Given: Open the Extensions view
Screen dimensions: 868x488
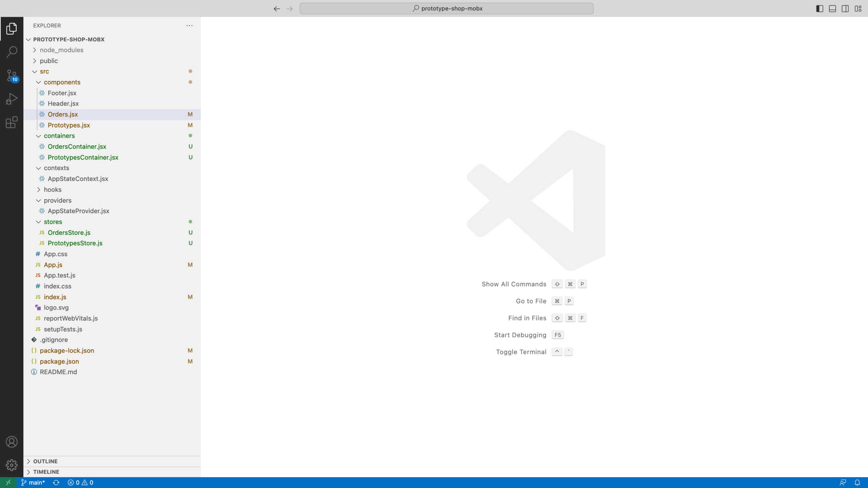Looking at the screenshot, I should click(x=12, y=123).
